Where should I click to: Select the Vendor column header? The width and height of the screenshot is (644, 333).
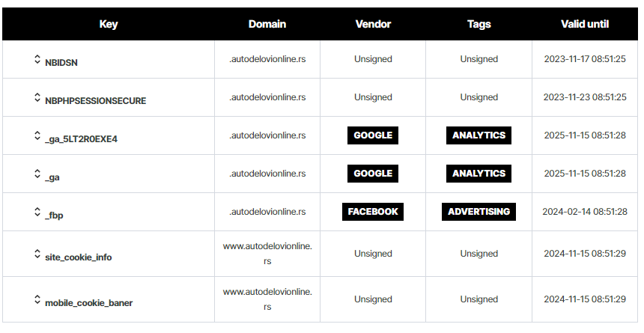point(373,24)
